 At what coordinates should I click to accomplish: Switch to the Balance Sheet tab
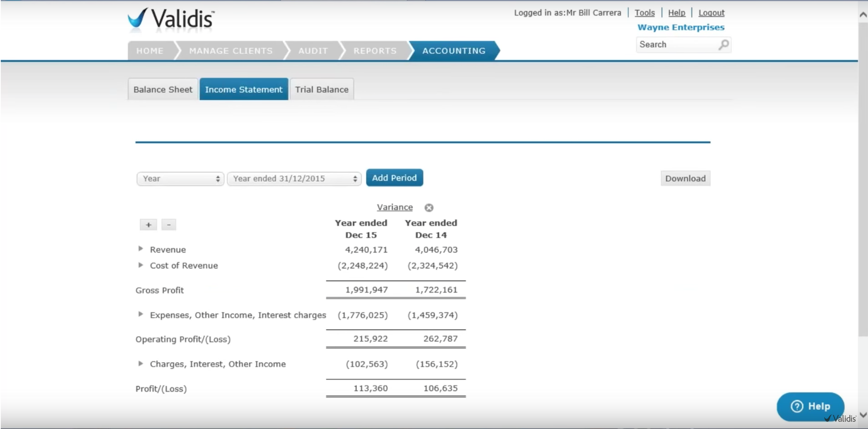click(163, 90)
